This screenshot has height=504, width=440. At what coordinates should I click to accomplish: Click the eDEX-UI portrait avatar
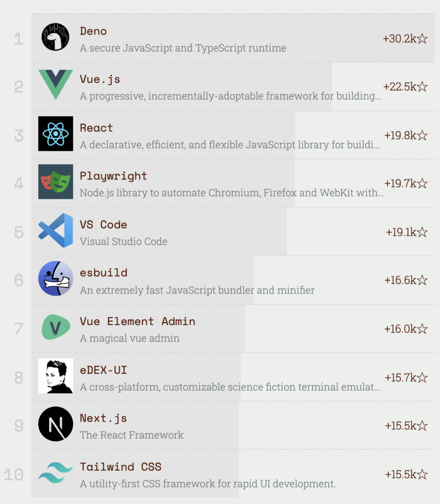(x=55, y=376)
